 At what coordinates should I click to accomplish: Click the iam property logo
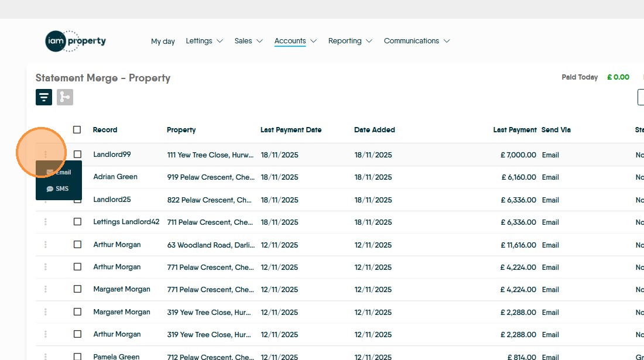76,41
